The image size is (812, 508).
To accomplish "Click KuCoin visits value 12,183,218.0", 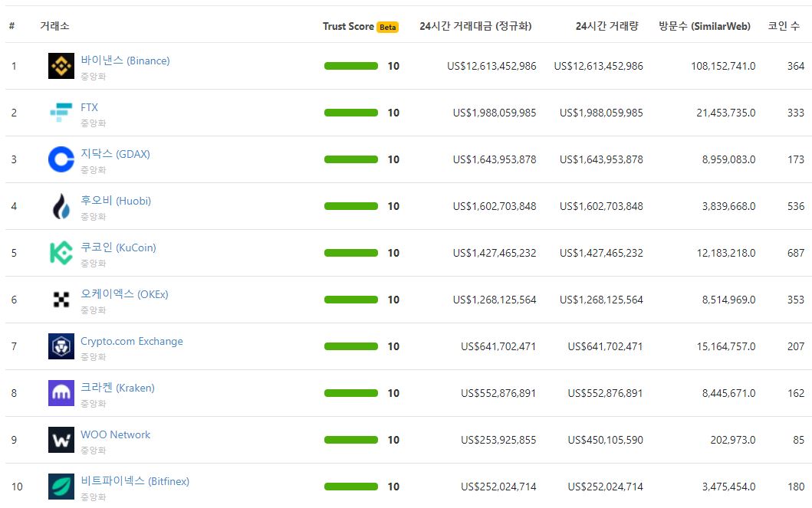I will [726, 252].
